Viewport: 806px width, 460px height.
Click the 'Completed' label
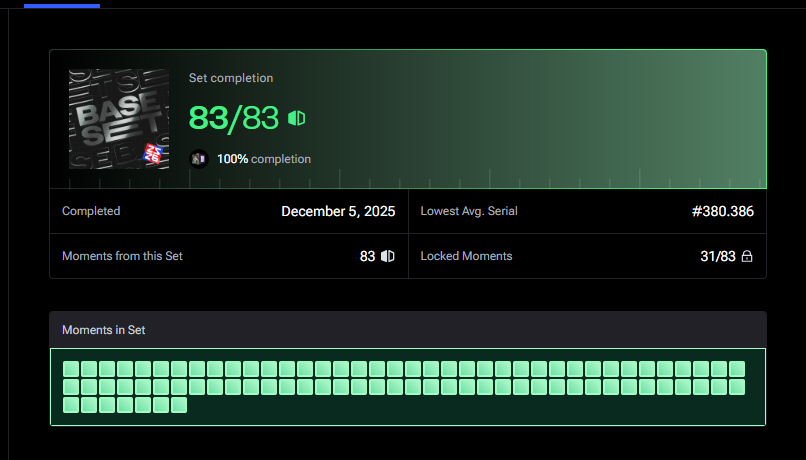[x=91, y=211]
